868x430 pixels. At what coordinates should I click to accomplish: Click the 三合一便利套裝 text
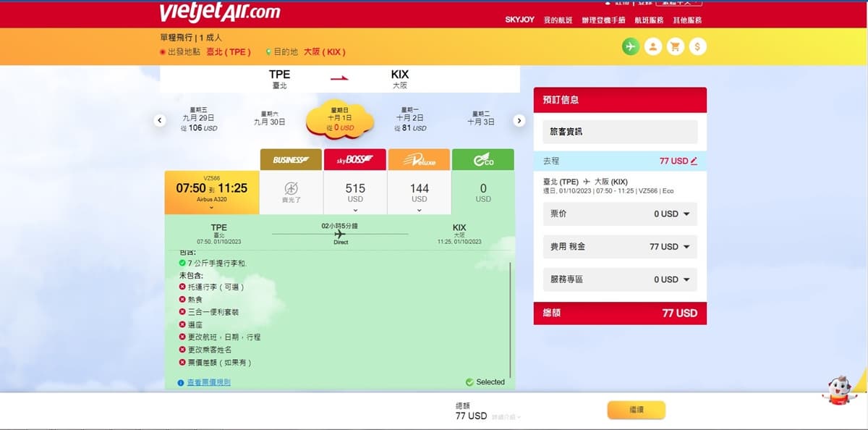tap(213, 312)
